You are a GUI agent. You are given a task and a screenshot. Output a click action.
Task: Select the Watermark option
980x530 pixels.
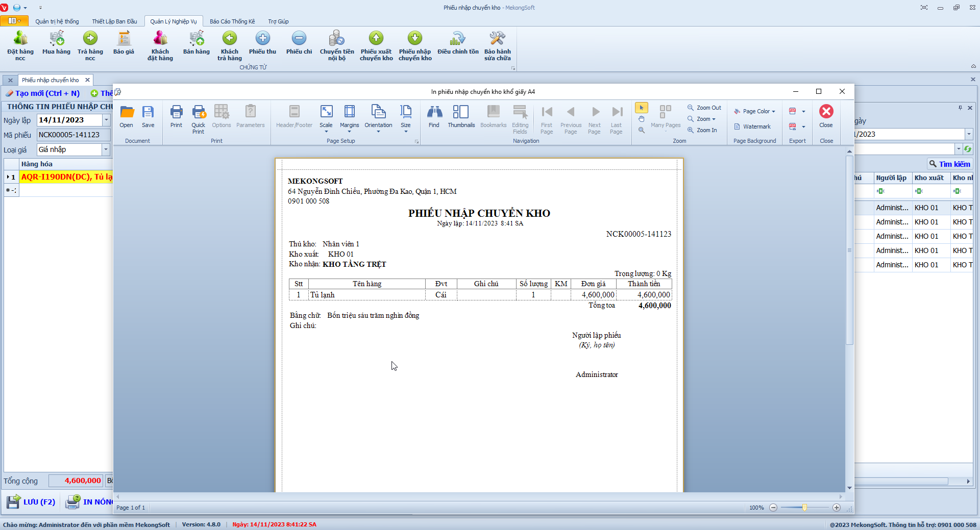tap(752, 127)
